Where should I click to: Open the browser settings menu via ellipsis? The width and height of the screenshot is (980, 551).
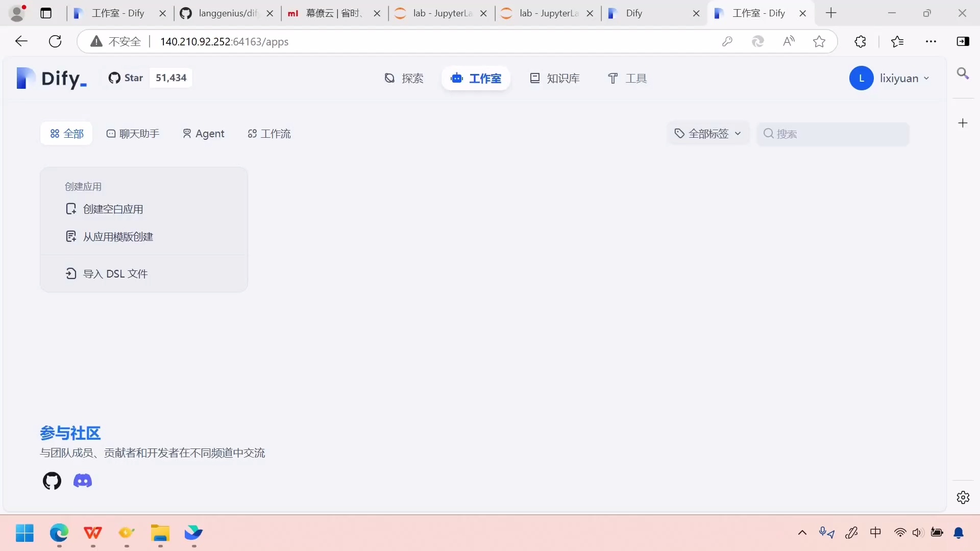[x=932, y=41]
